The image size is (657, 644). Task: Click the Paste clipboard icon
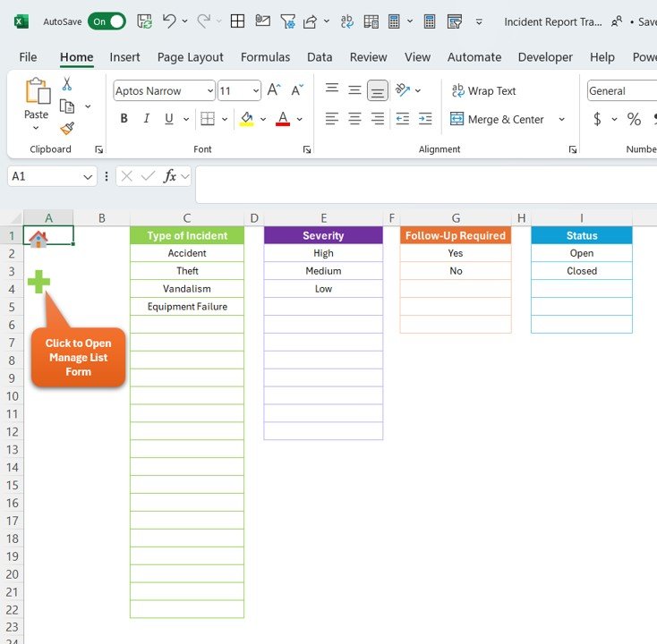coord(38,91)
